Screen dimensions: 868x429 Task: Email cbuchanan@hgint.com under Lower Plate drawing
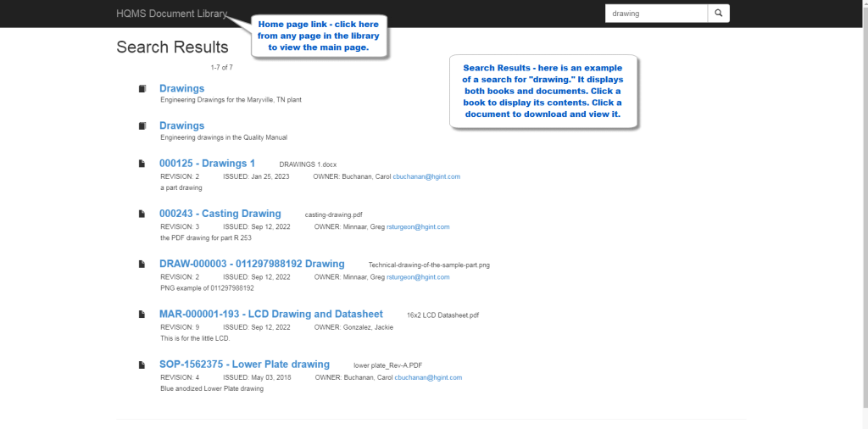(x=428, y=377)
